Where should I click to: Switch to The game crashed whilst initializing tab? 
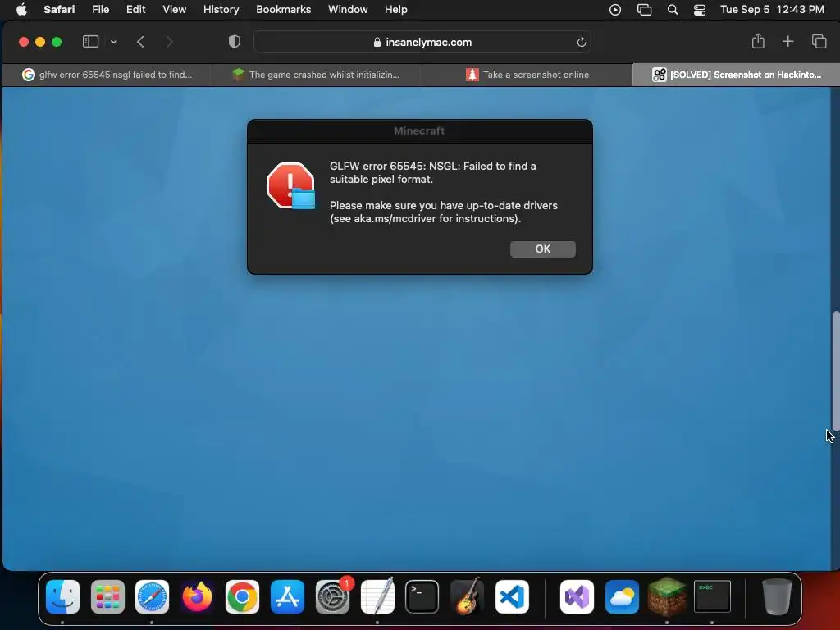(x=317, y=75)
